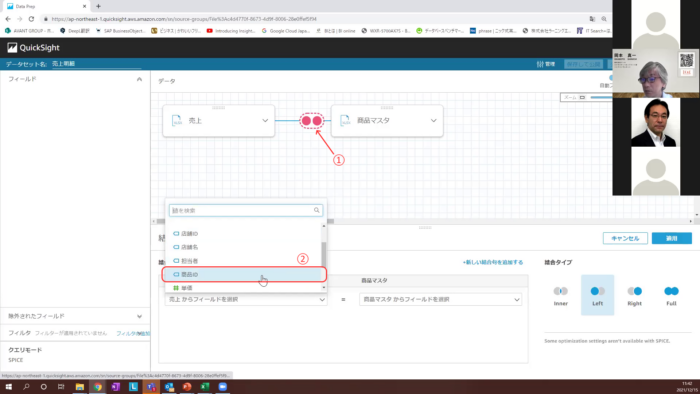Open Zoom from the taskbar
Image resolution: width=700 pixels, height=394 pixels.
222,386
